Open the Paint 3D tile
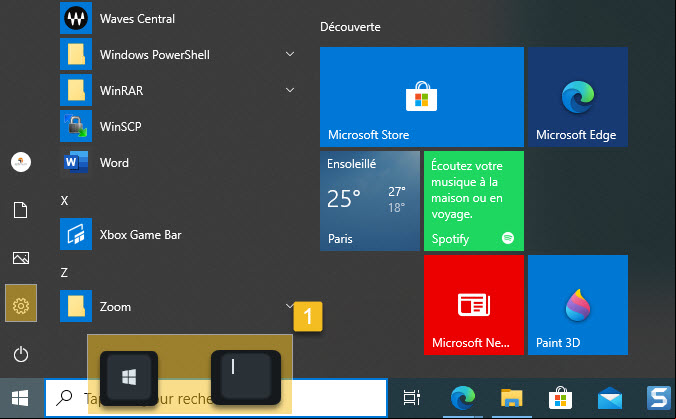Screen dimensions: 676x419 point(578,305)
